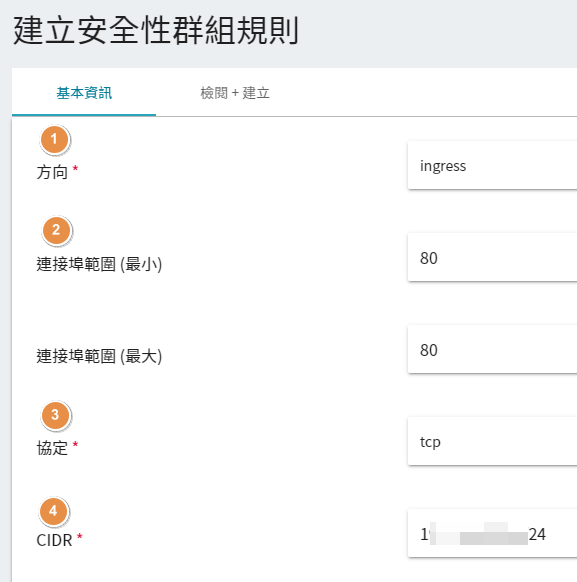Click the 建立安全性群組規則 page title
Image resolution: width=577 pixels, height=582 pixels.
[156, 30]
